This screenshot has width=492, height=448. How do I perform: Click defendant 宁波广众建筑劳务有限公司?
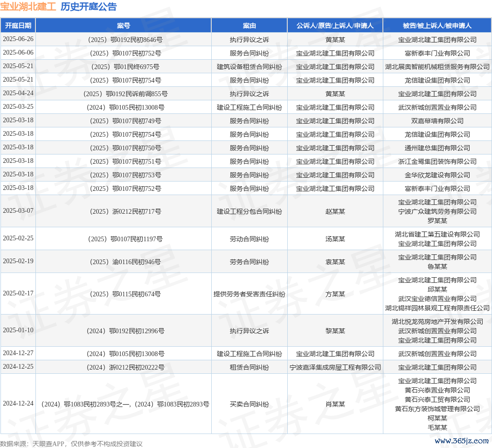coord(437,211)
